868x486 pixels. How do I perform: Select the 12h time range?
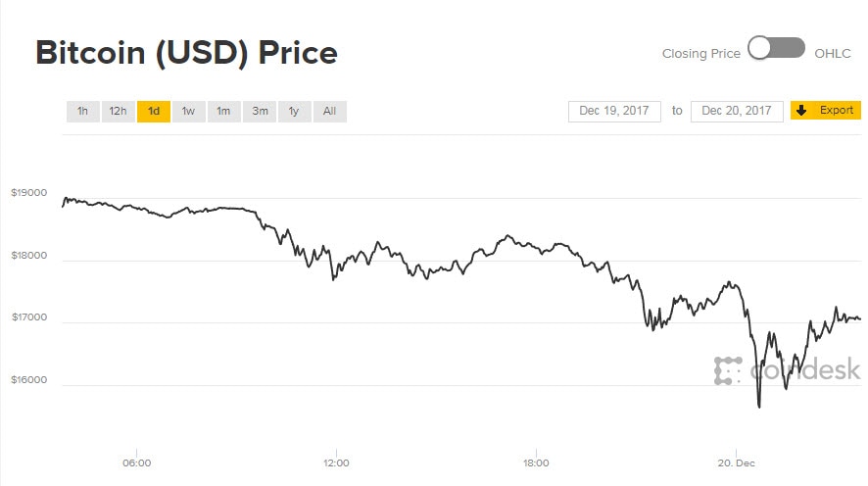[x=118, y=111]
